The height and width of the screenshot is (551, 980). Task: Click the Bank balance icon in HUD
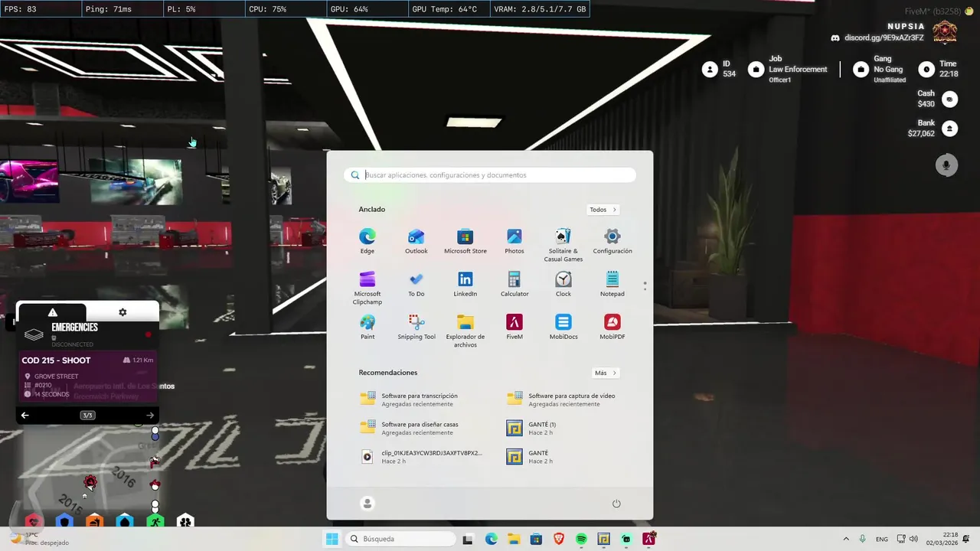pos(949,129)
